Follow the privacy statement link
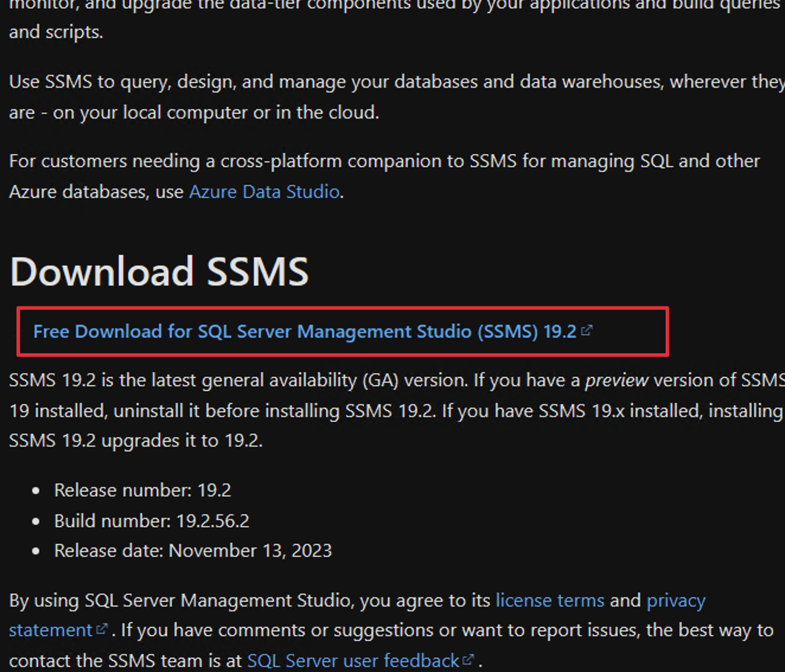This screenshot has height=672, width=785. click(x=675, y=601)
